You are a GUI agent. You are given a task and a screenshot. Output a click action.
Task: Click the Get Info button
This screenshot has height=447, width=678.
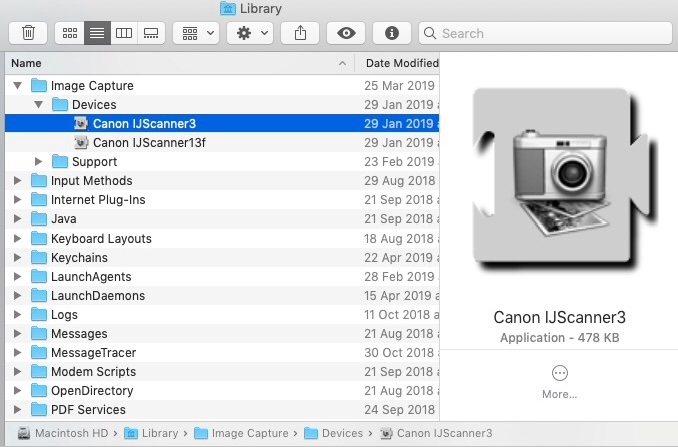coord(392,33)
